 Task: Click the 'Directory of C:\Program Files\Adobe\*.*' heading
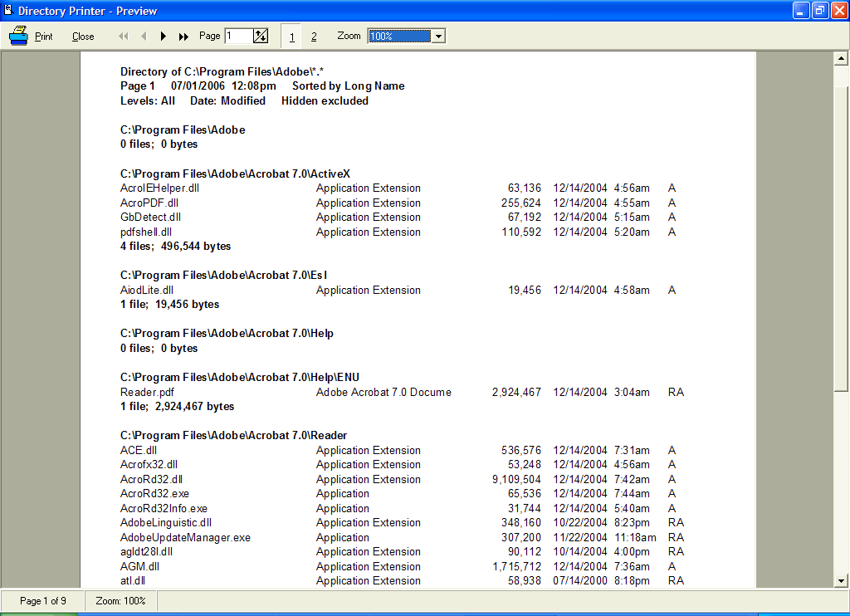[x=222, y=71]
